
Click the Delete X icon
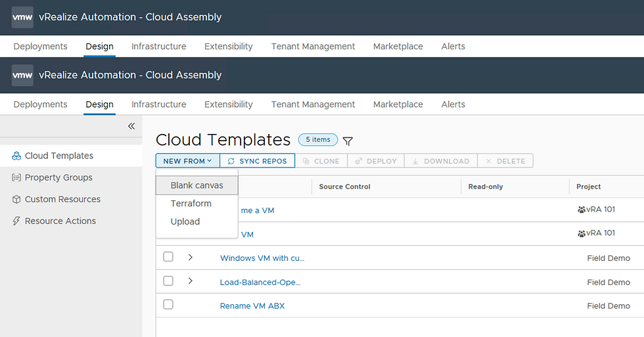[488, 162]
